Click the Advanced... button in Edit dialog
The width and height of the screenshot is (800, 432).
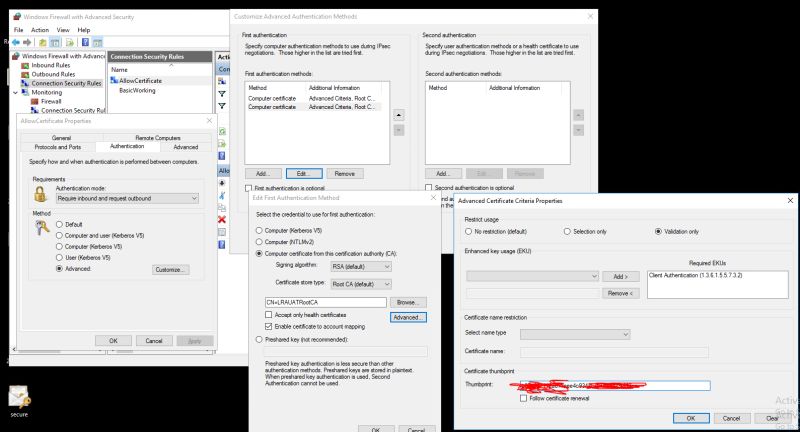click(408, 317)
